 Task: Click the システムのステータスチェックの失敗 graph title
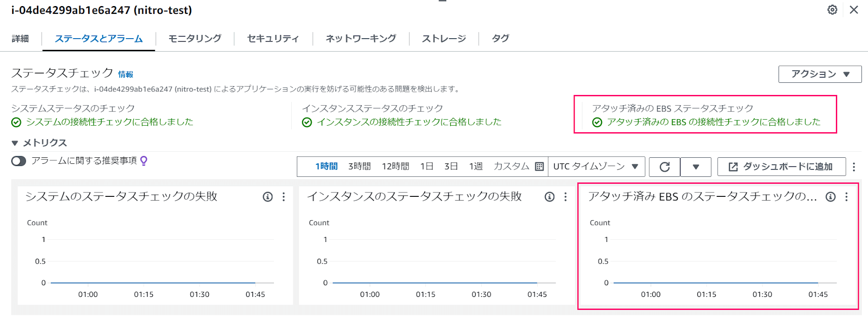[121, 196]
